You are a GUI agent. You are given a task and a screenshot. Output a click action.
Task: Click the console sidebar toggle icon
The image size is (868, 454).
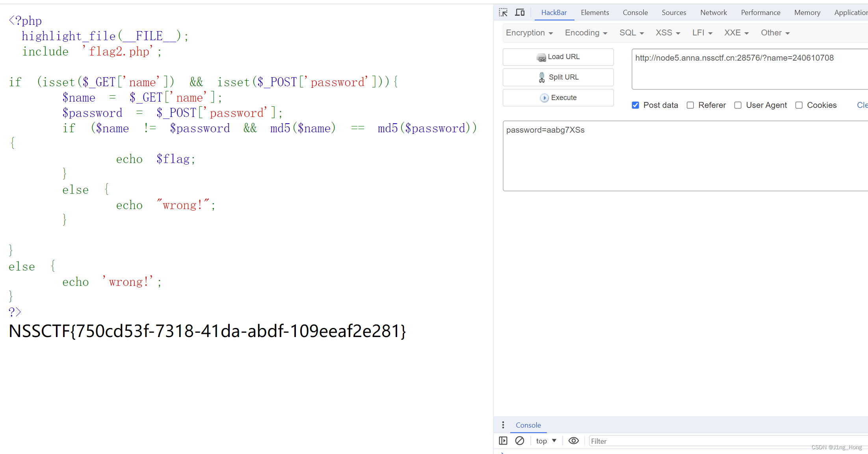[503, 441]
